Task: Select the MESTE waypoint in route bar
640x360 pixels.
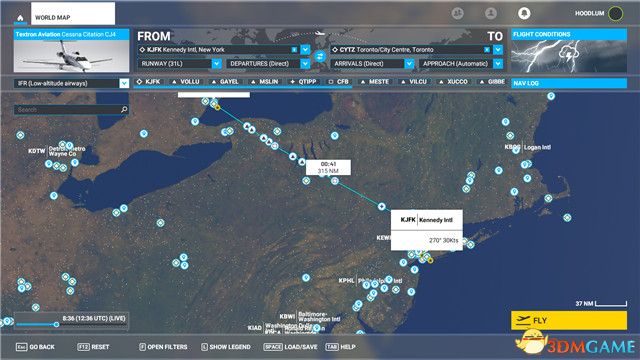Action: [x=374, y=82]
